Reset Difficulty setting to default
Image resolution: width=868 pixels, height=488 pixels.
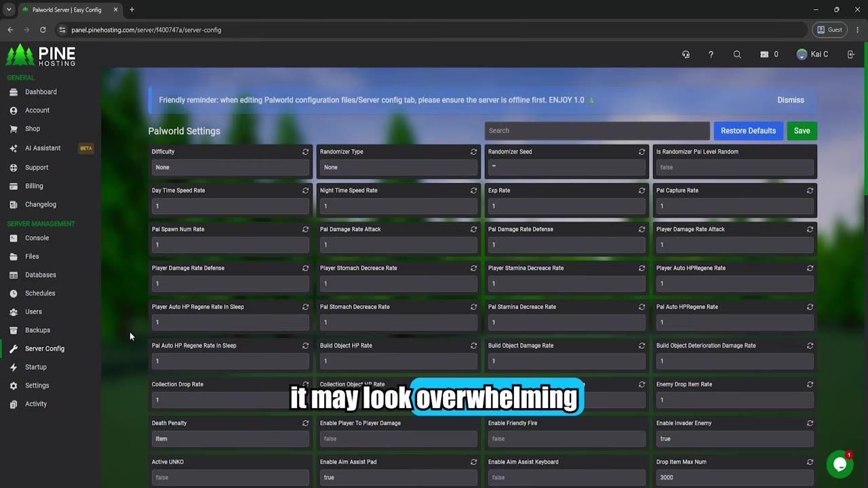(x=305, y=152)
